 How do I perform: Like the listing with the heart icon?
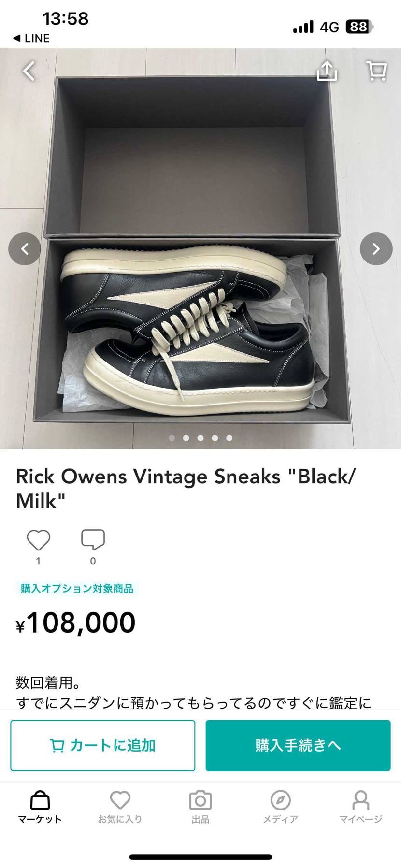pyautogui.click(x=38, y=540)
